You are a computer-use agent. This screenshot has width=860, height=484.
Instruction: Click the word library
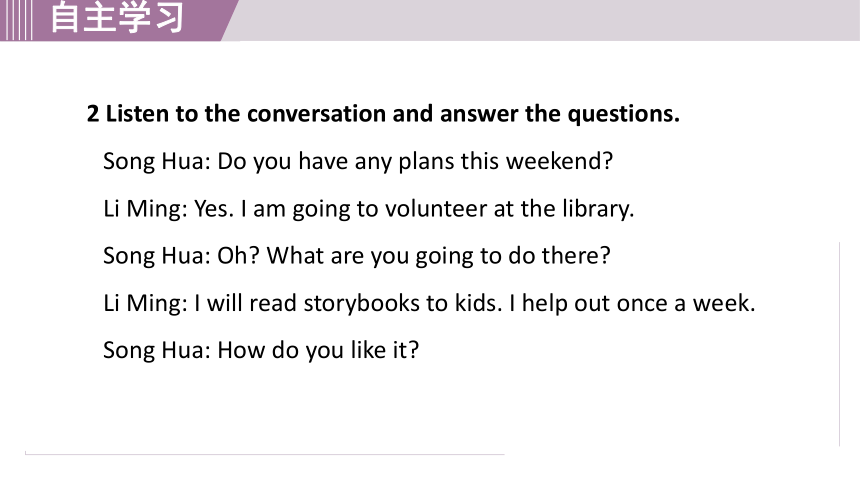pos(598,209)
